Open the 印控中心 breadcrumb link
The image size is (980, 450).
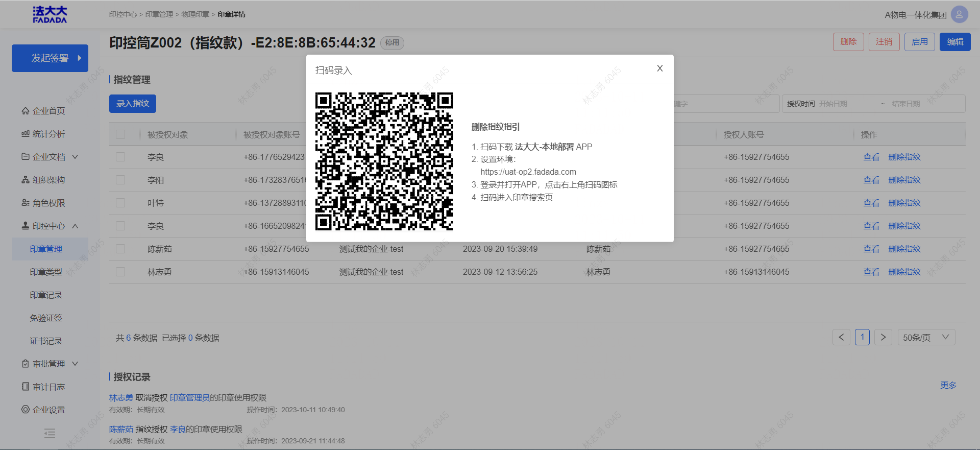pos(123,14)
